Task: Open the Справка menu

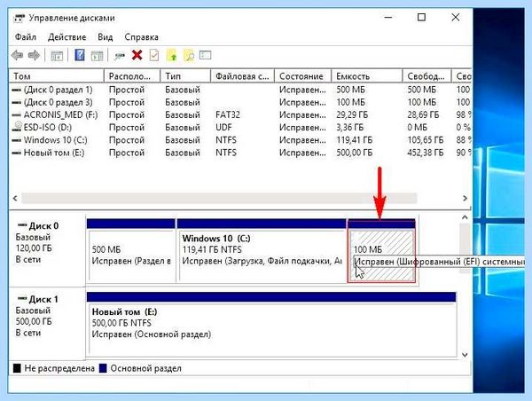Action: pyautogui.click(x=142, y=37)
